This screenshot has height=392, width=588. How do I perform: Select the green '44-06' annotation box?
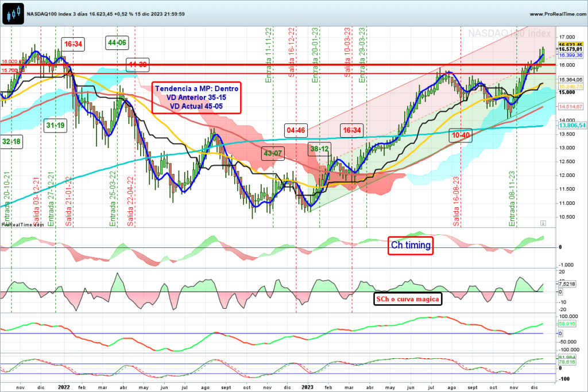117,42
